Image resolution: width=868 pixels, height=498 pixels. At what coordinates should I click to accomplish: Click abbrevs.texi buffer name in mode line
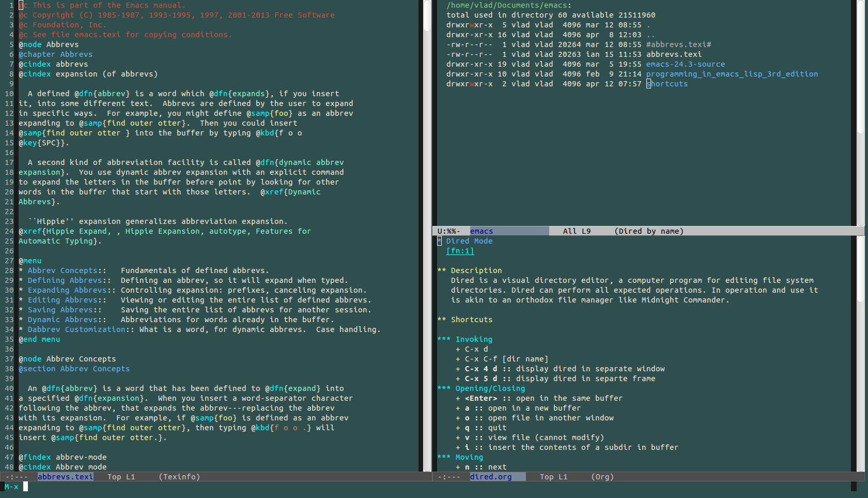tap(66, 477)
